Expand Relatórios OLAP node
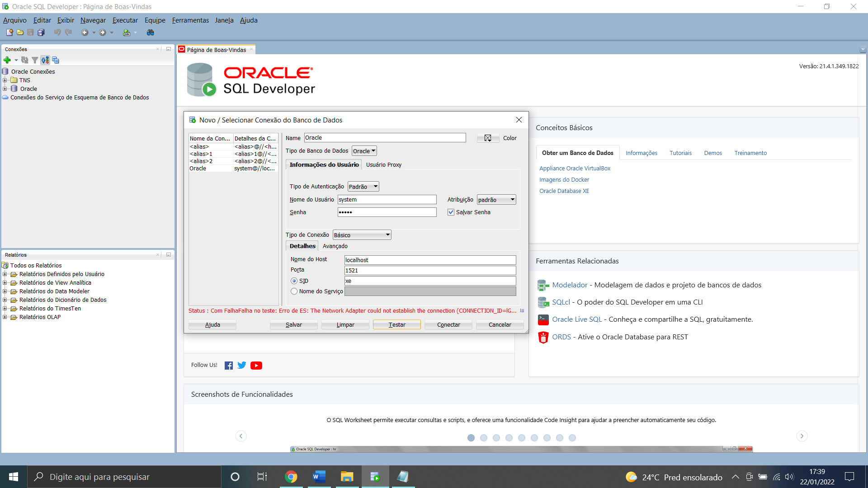Image resolution: width=868 pixels, height=488 pixels. (x=5, y=317)
